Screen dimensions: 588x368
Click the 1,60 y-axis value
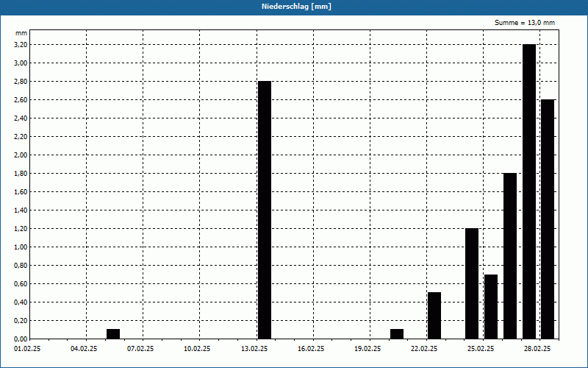pos(21,192)
